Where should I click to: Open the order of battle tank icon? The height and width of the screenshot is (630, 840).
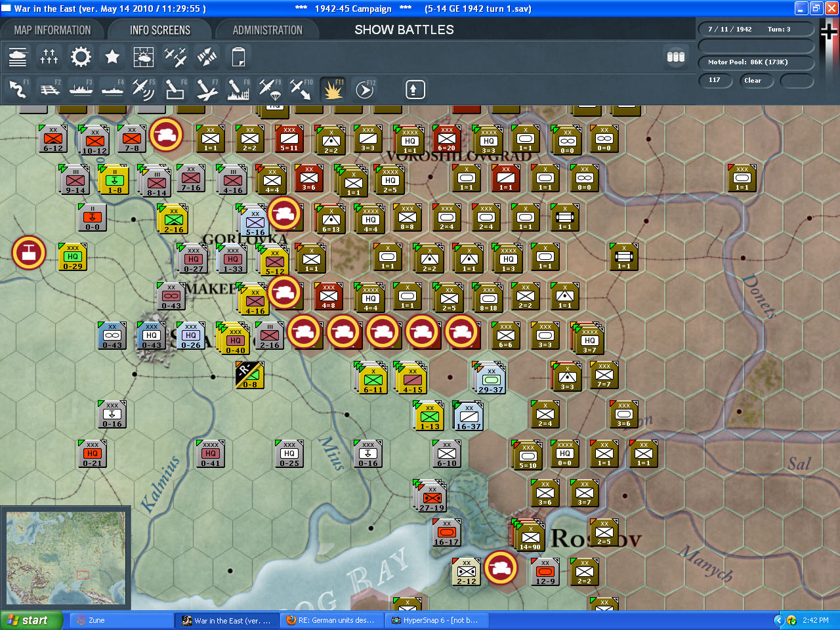18,57
